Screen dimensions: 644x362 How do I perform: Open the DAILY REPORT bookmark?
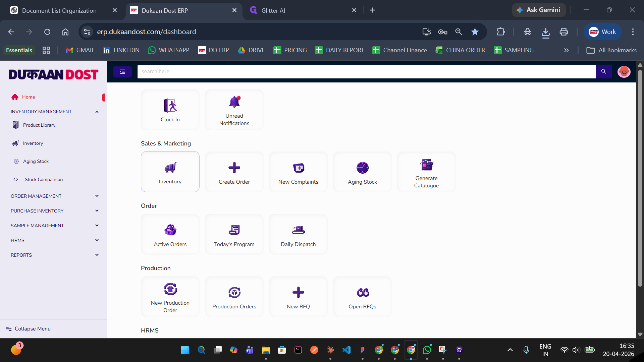click(x=339, y=50)
